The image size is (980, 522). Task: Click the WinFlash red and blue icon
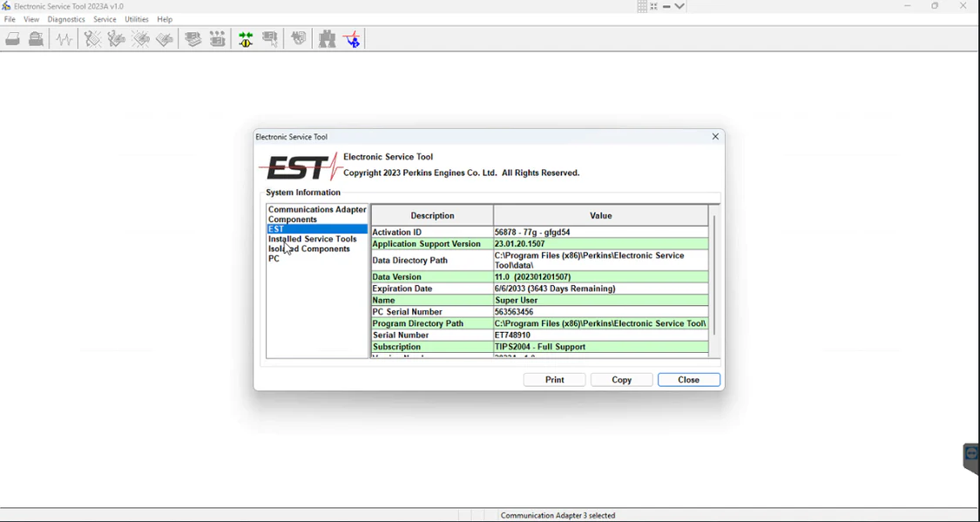[352, 39]
